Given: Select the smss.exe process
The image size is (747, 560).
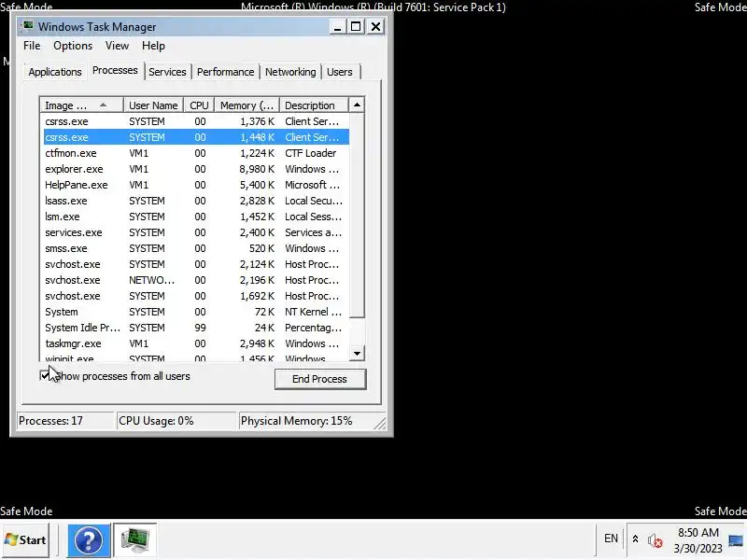Looking at the screenshot, I should tap(195, 248).
